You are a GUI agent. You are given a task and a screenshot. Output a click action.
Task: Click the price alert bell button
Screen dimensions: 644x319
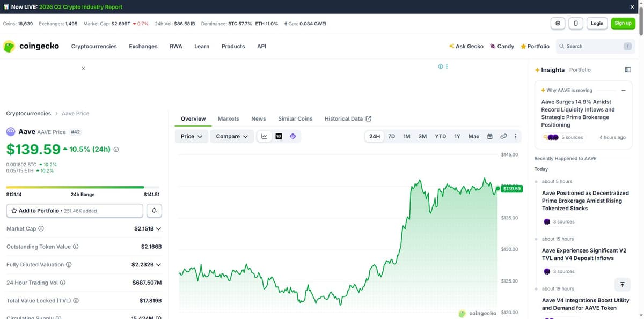click(154, 211)
